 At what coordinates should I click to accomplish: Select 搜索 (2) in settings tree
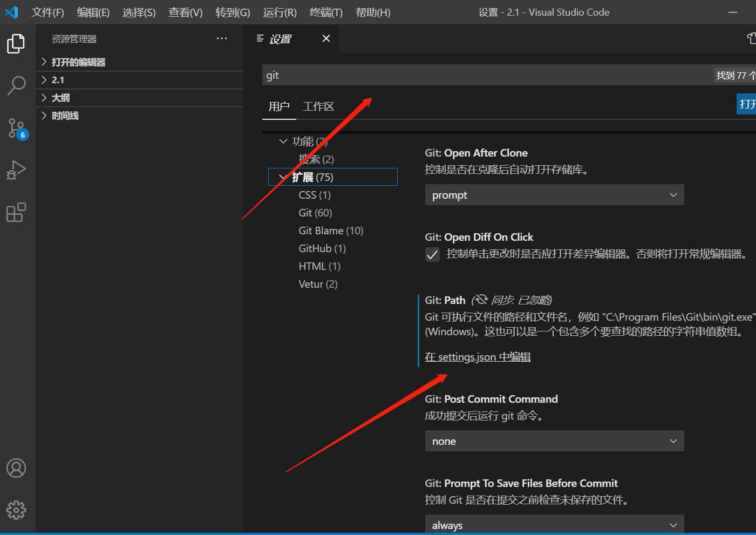tap(316, 159)
